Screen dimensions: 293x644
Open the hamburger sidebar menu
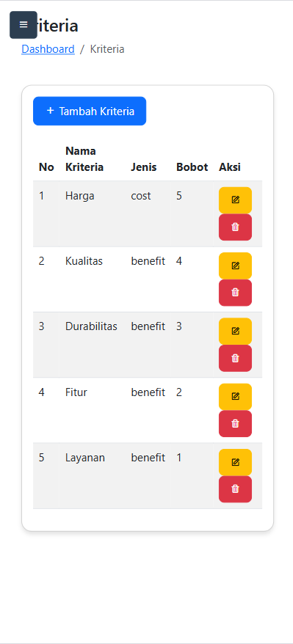click(23, 25)
